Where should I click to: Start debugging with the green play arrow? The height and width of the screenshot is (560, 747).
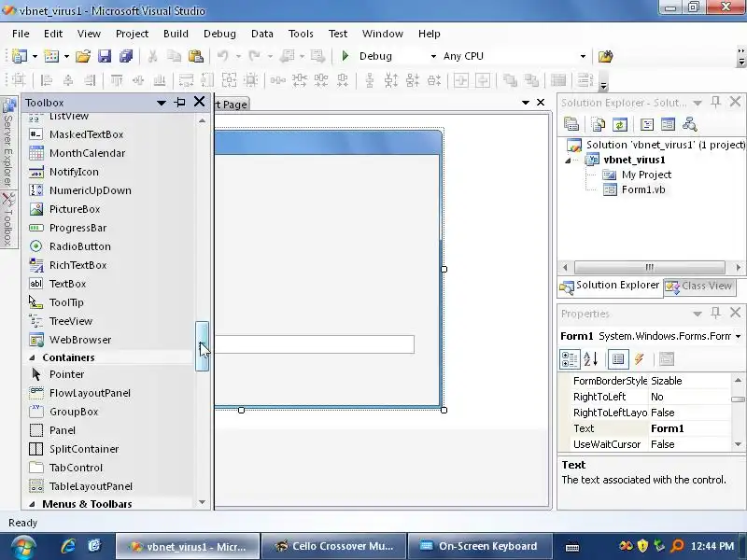pyautogui.click(x=345, y=56)
